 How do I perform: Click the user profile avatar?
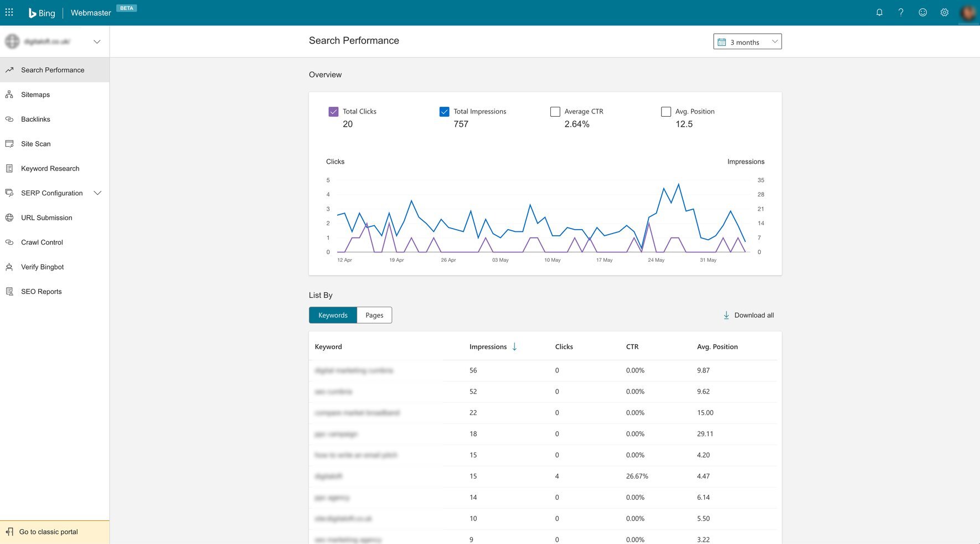point(968,12)
